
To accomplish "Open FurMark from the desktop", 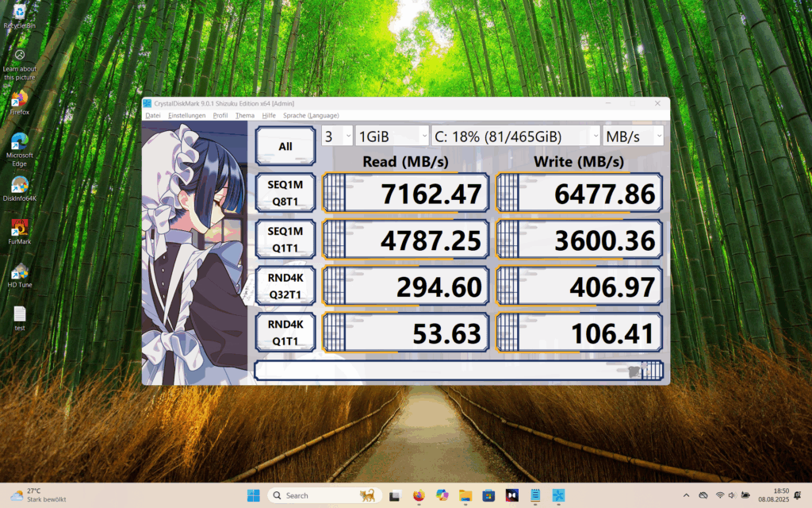I will tap(20, 229).
